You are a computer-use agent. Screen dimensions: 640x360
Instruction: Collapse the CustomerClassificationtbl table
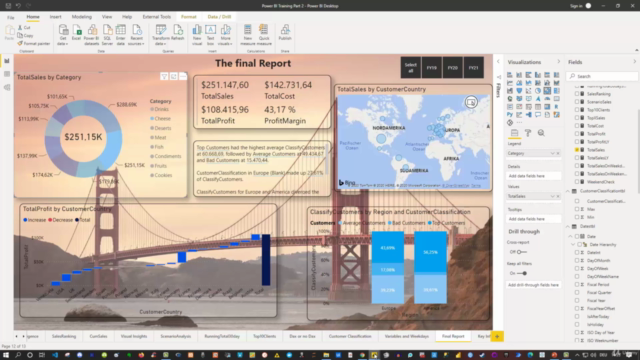click(568, 191)
